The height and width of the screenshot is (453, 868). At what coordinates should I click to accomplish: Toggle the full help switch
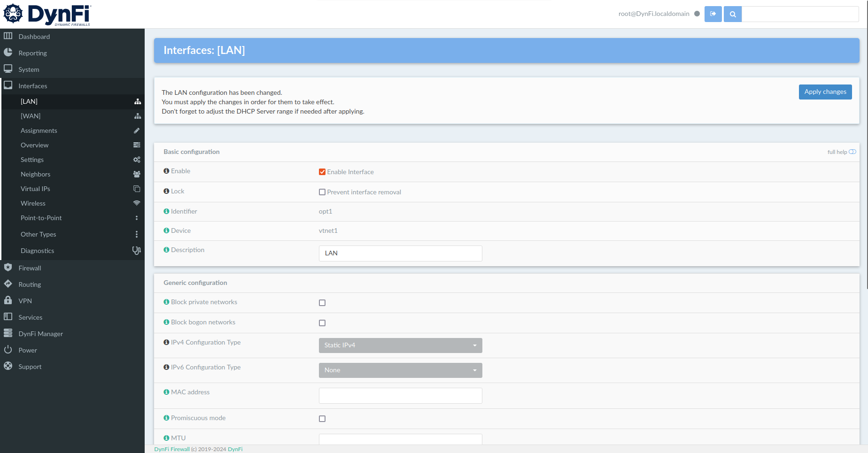[x=852, y=152]
